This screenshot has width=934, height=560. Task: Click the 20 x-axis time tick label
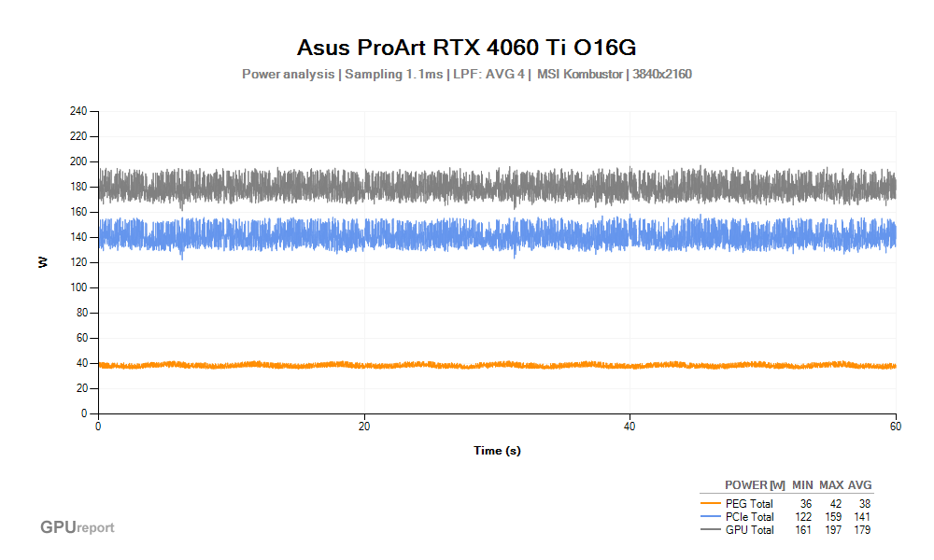(364, 427)
